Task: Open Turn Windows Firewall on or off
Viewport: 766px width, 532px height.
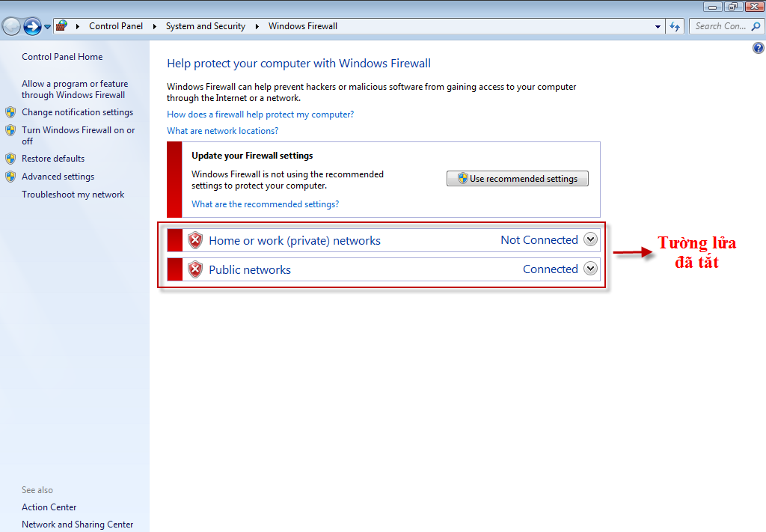Action: [78, 135]
